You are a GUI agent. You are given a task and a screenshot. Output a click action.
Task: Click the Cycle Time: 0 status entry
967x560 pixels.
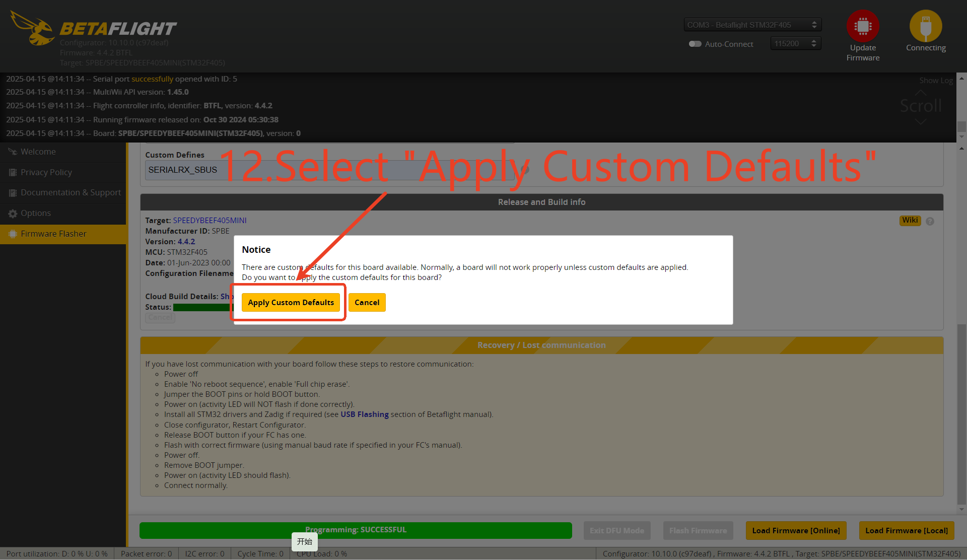tap(260, 554)
